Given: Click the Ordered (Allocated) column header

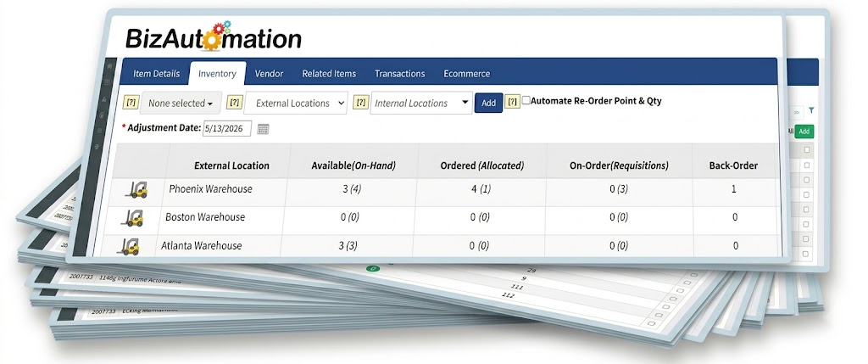Looking at the screenshot, I should click(x=481, y=165).
